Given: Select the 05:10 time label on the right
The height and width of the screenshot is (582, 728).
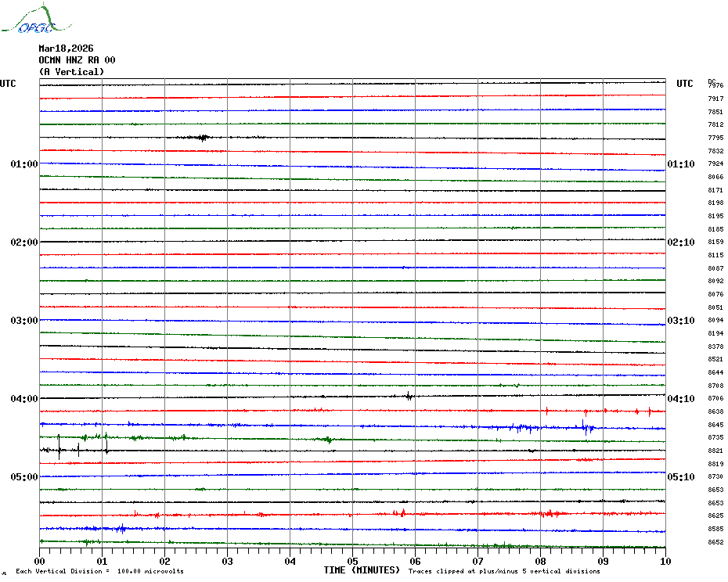Looking at the screenshot, I should (x=681, y=477).
